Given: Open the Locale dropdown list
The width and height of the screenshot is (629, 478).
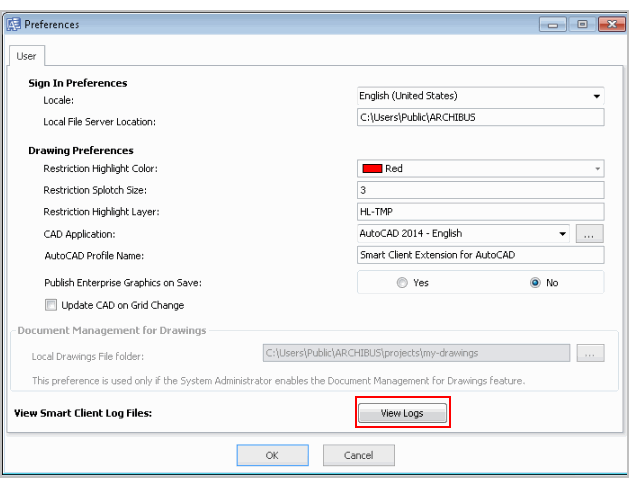Looking at the screenshot, I should tap(597, 97).
